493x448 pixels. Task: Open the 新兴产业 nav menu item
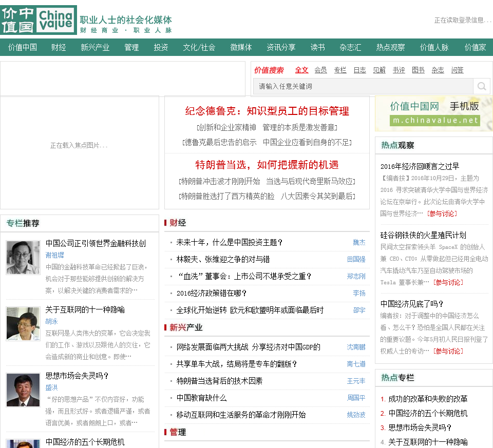95,47
